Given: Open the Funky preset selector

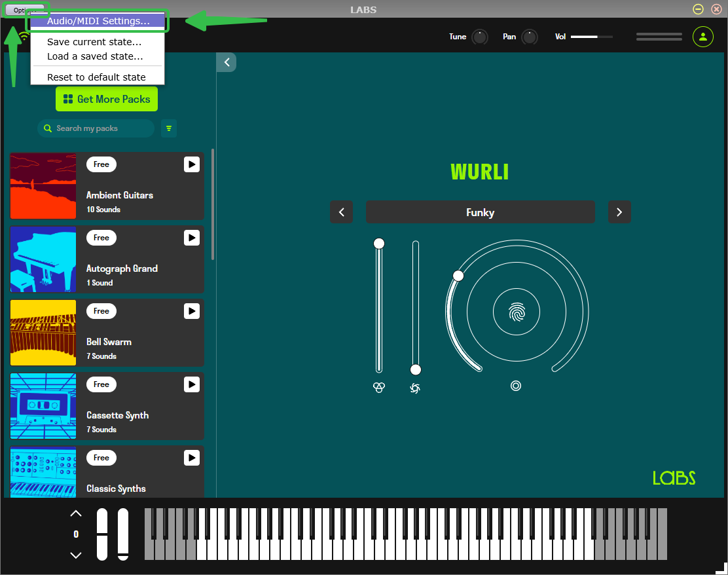Looking at the screenshot, I should click(x=480, y=212).
